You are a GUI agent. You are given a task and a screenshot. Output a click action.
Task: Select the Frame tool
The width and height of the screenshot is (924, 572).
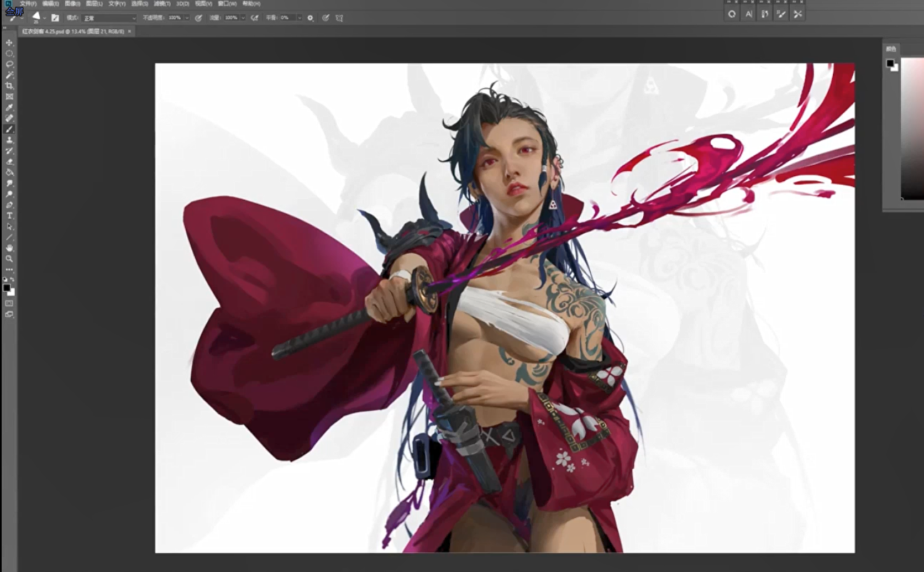click(x=9, y=97)
